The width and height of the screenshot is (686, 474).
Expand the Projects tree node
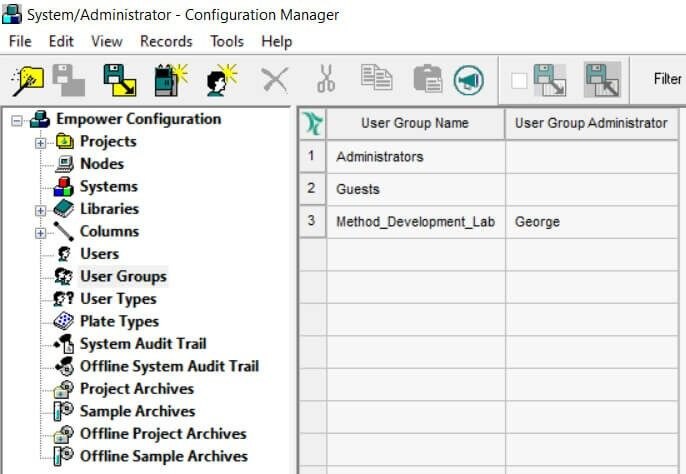coord(40,143)
